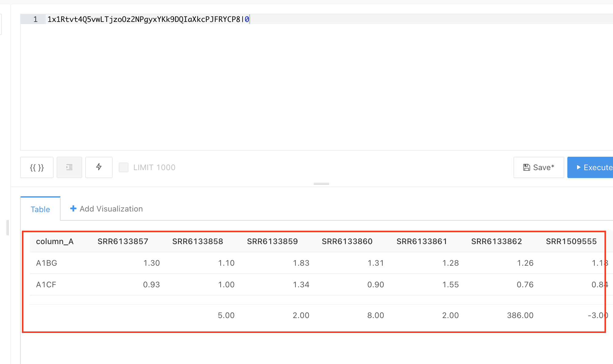Viewport: 613px width, 364px height.
Task: Switch to the Table tab
Action: (40, 209)
